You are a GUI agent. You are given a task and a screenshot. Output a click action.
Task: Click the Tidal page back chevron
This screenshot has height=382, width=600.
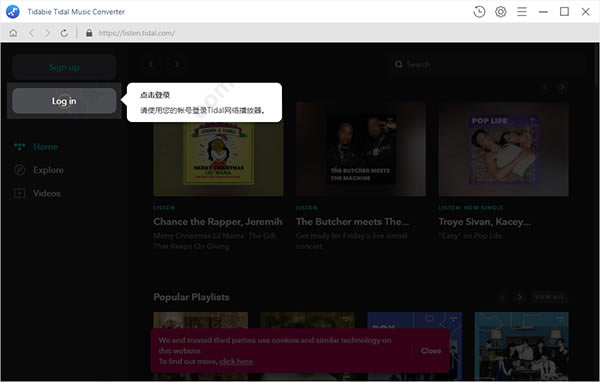(151, 64)
